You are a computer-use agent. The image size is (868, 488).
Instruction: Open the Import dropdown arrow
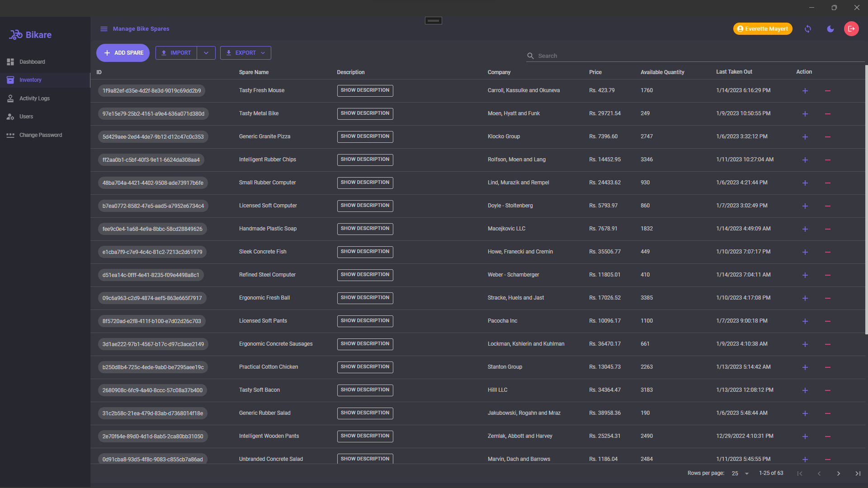coord(206,53)
